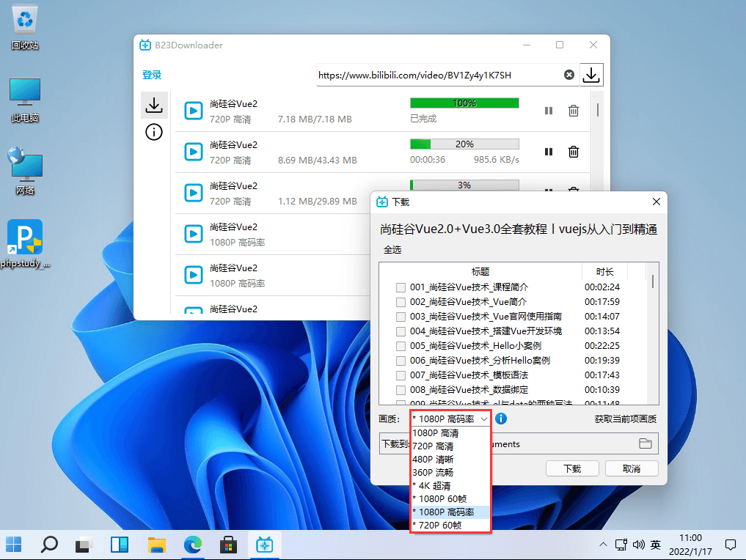The image size is (746, 560).
Task: Open the volume tray icon
Action: point(638,545)
